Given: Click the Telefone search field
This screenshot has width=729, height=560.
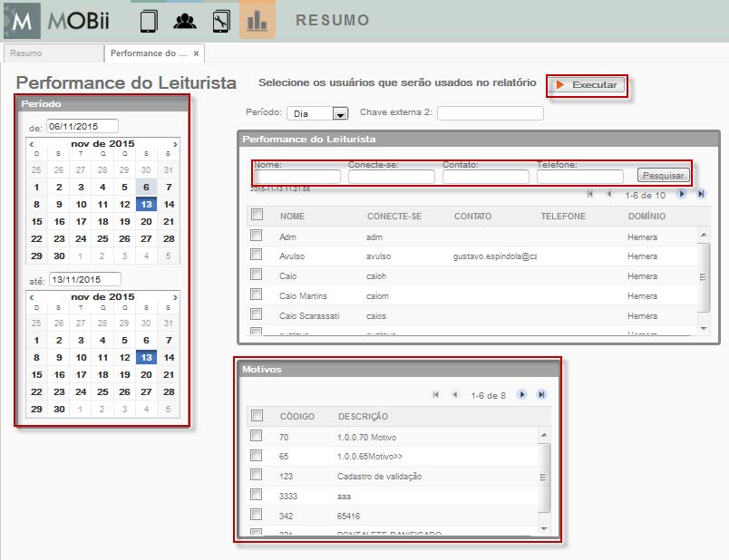Looking at the screenshot, I should [x=580, y=177].
